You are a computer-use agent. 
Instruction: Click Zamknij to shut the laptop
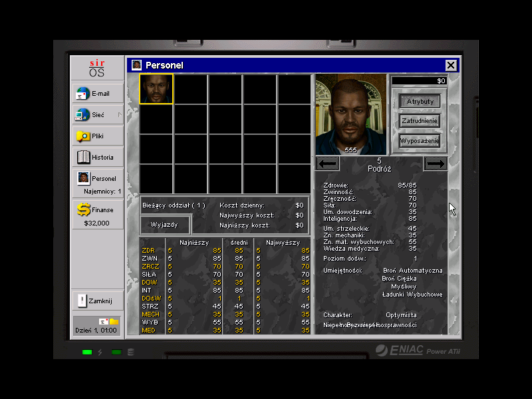click(97, 301)
